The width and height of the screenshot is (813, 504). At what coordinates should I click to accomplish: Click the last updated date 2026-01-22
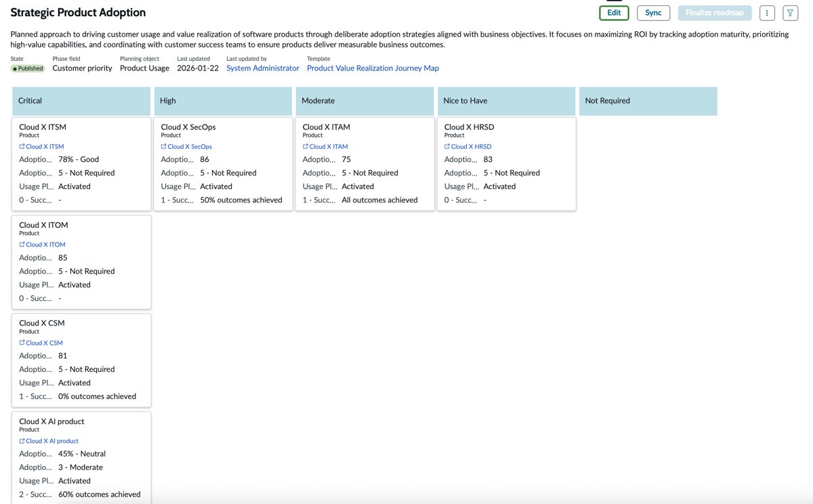(198, 68)
